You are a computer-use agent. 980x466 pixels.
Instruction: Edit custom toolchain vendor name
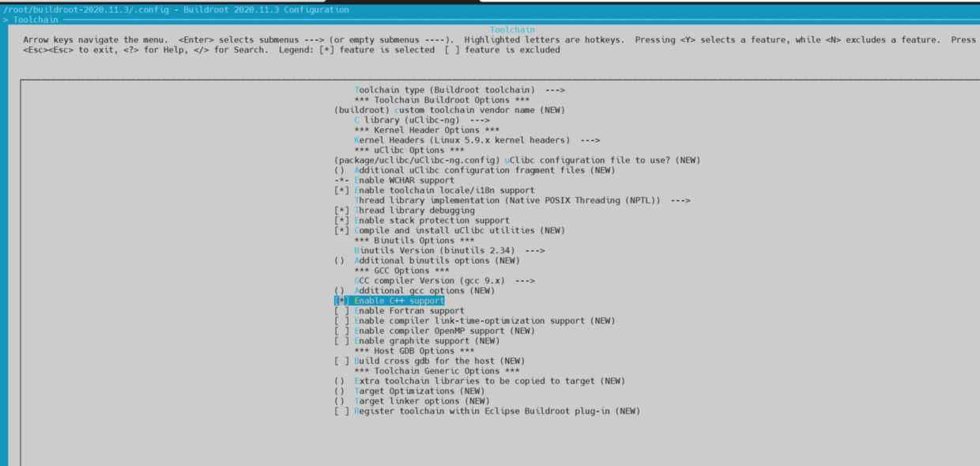450,110
